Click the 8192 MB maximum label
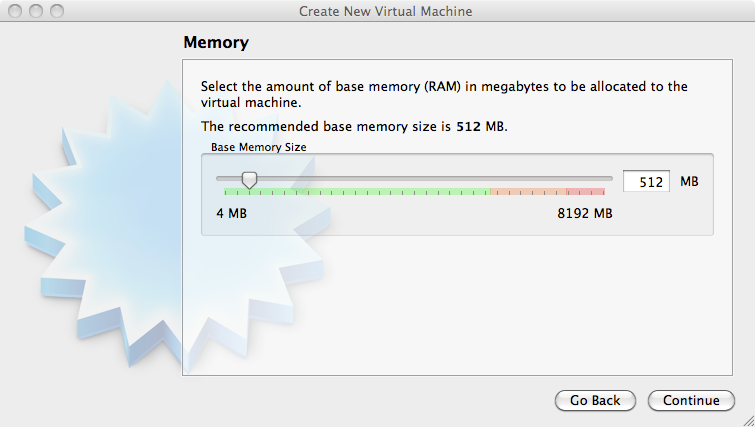 pyautogui.click(x=585, y=213)
